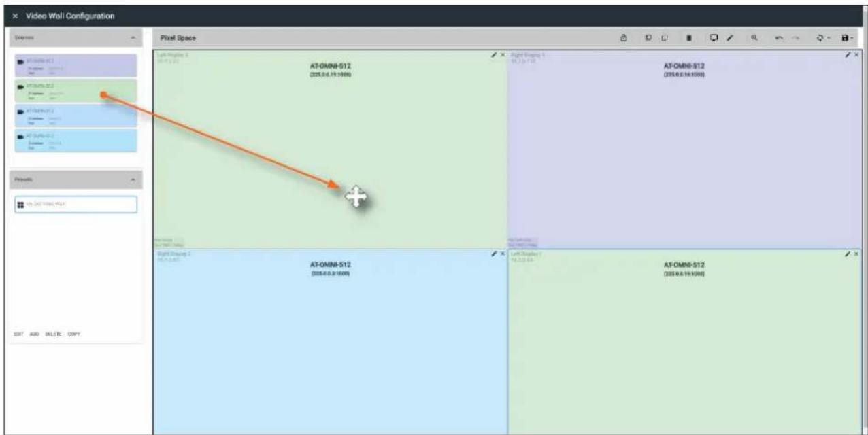The width and height of the screenshot is (868, 435).
Task: Edit Left Display 1 via its pencil icon
Action: (848, 253)
